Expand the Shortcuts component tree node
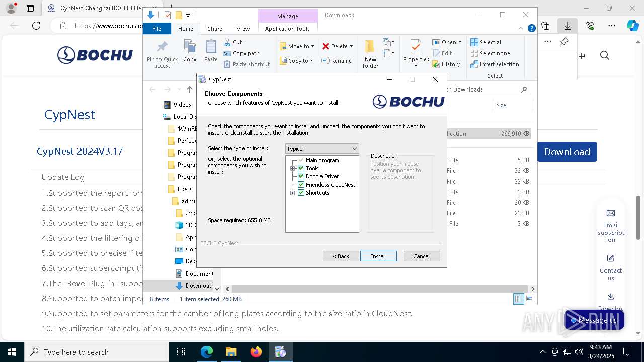 click(293, 193)
